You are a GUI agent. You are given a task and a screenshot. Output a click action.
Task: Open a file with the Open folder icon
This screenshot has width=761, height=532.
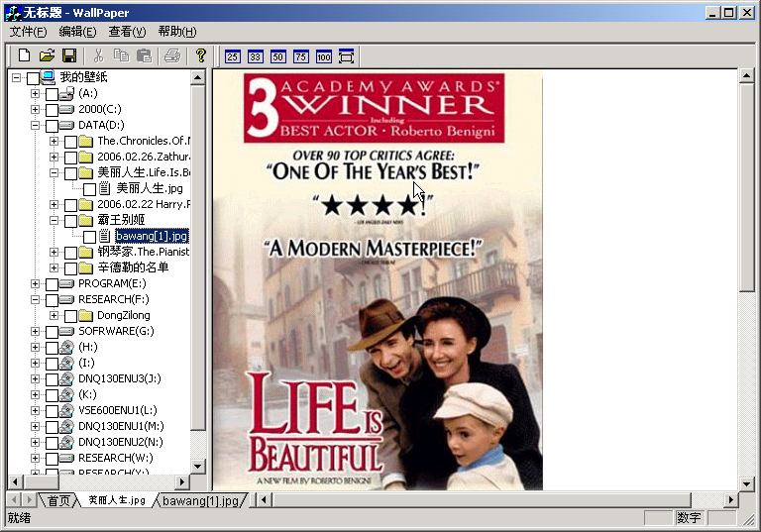click(x=47, y=55)
